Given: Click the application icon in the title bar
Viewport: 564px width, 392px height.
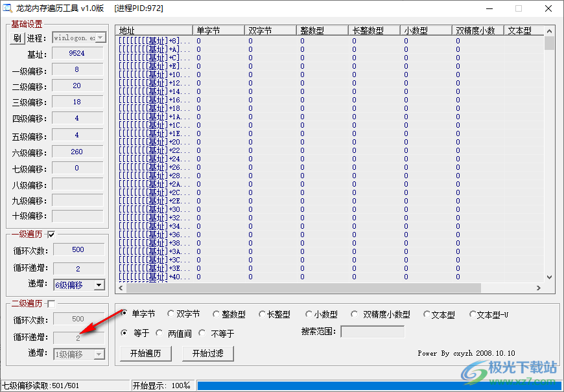Looking at the screenshot, I should (x=8, y=8).
